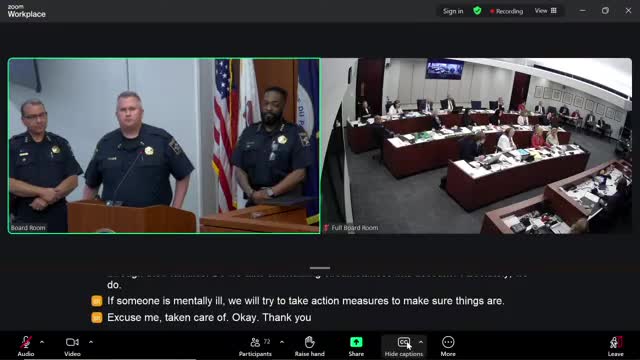
Task: Click speaker avatar beside 'If someone is mentally ill'
Action: 97,301
